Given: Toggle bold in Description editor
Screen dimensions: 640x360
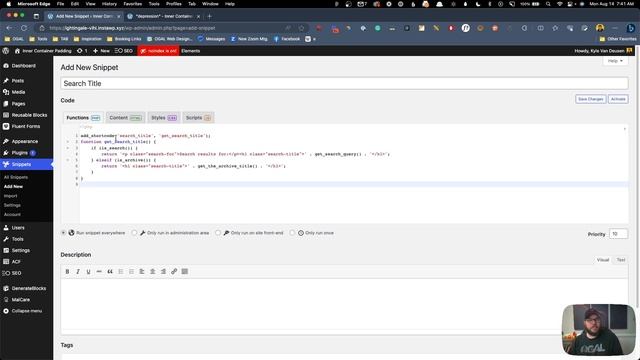Looking at the screenshot, I should point(67,271).
